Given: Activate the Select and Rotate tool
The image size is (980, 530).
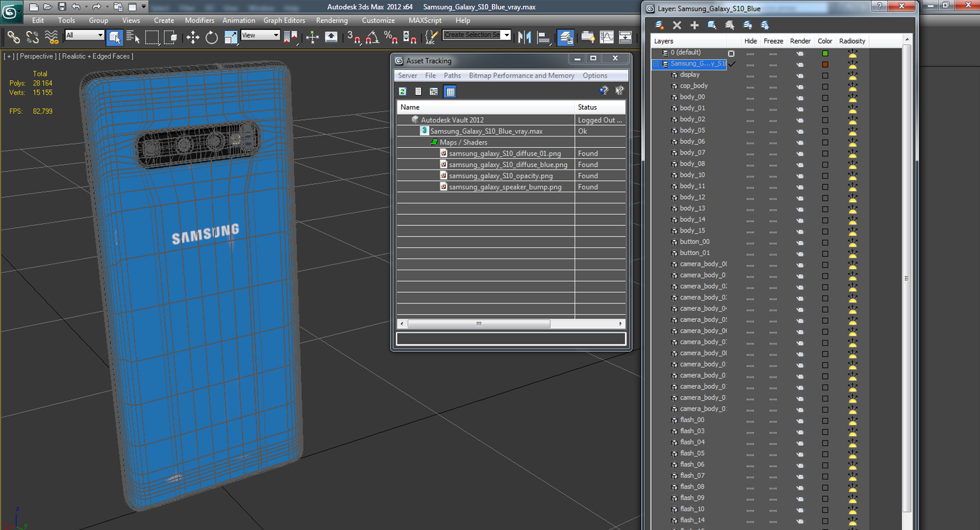Looking at the screenshot, I should pos(212,37).
